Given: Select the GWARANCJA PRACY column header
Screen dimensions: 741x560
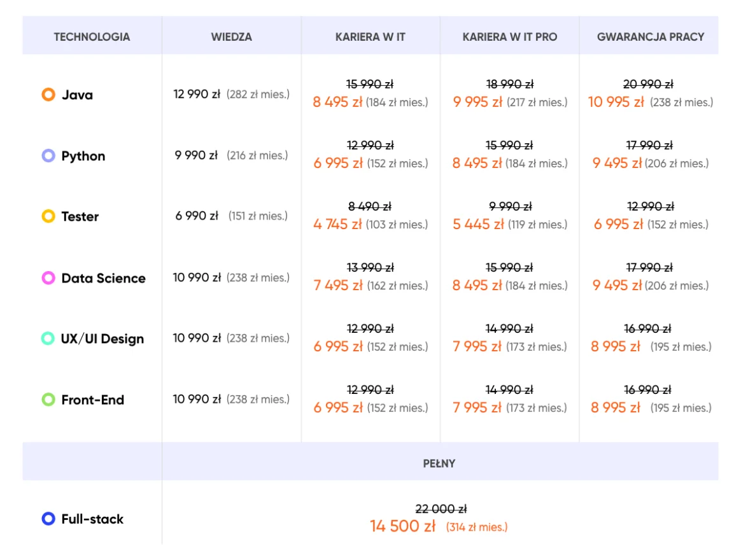Looking at the screenshot, I should point(650,37).
